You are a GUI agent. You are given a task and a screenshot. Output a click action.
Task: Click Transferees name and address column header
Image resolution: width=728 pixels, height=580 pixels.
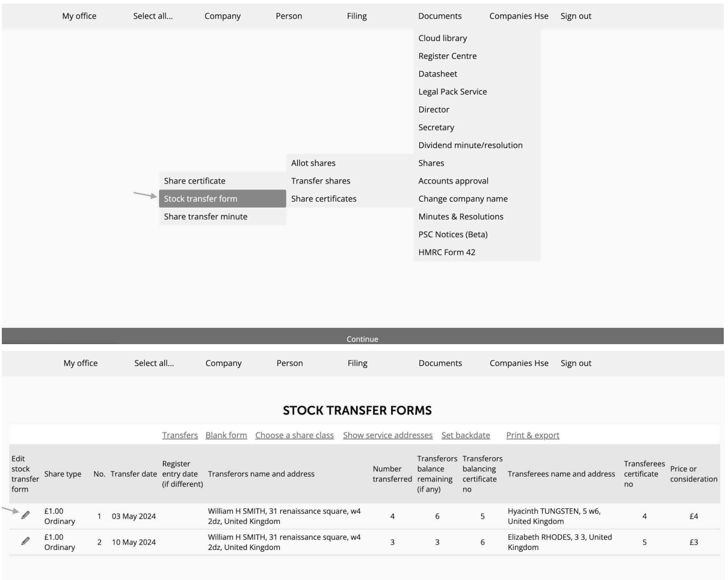[561, 474]
